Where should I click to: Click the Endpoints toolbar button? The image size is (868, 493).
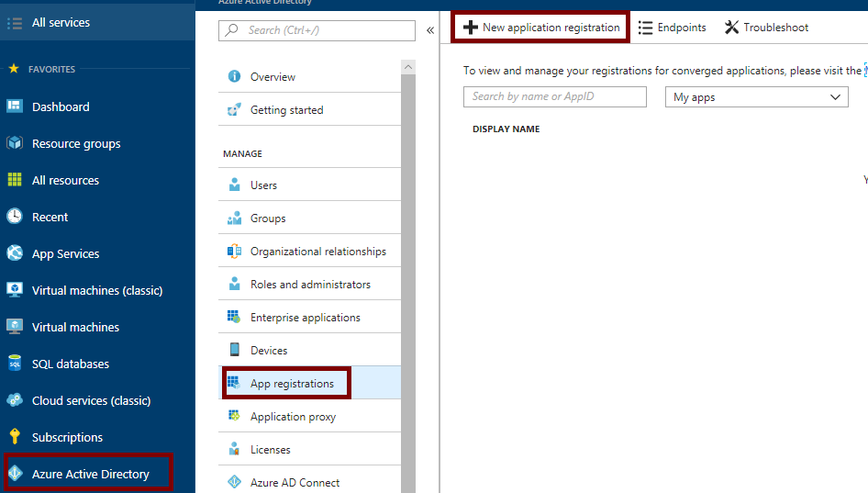tap(673, 28)
